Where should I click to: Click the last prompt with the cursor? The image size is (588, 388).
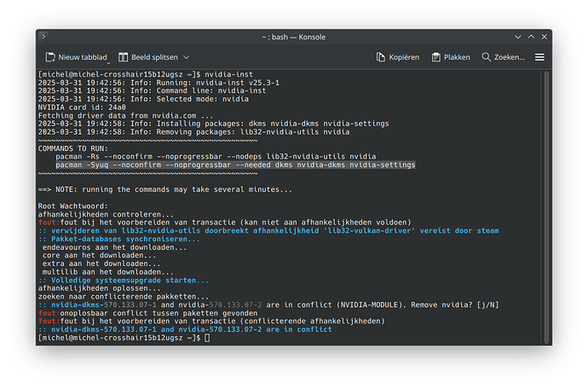click(124, 338)
